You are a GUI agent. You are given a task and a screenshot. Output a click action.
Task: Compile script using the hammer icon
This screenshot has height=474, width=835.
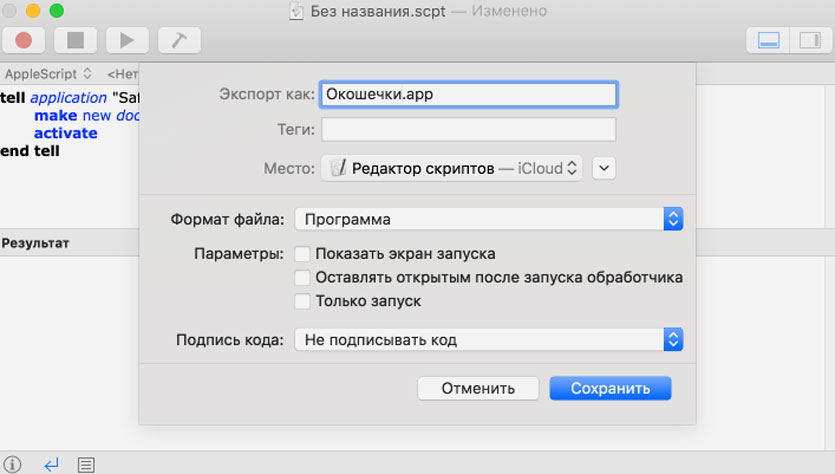179,41
